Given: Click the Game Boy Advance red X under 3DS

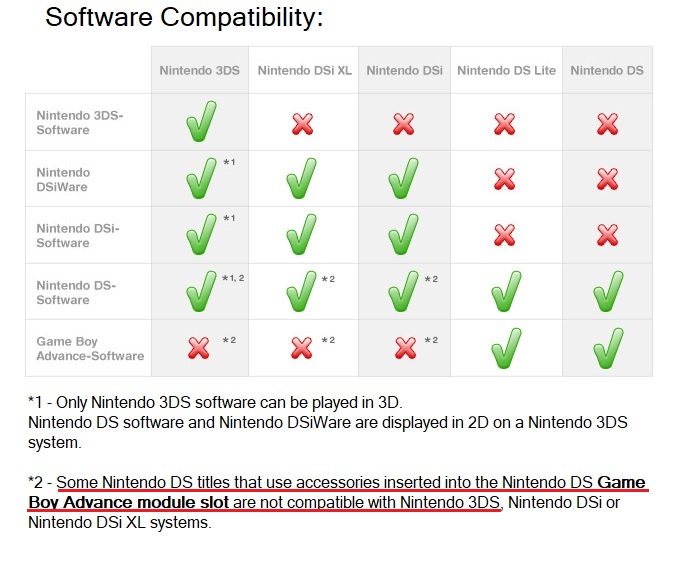Looking at the screenshot, I should tap(199, 348).
